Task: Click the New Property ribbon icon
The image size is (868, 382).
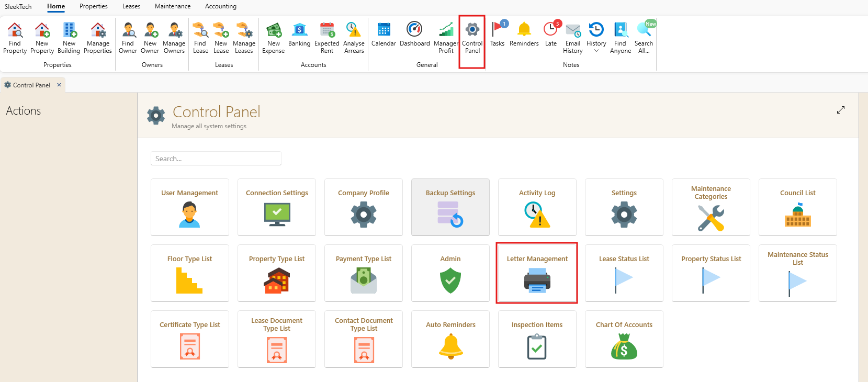Action: tap(42, 38)
